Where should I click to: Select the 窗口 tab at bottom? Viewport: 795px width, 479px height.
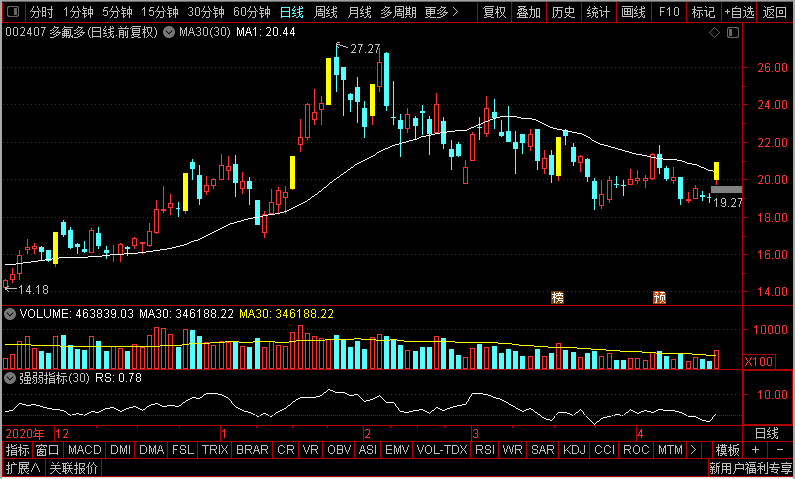(48, 450)
